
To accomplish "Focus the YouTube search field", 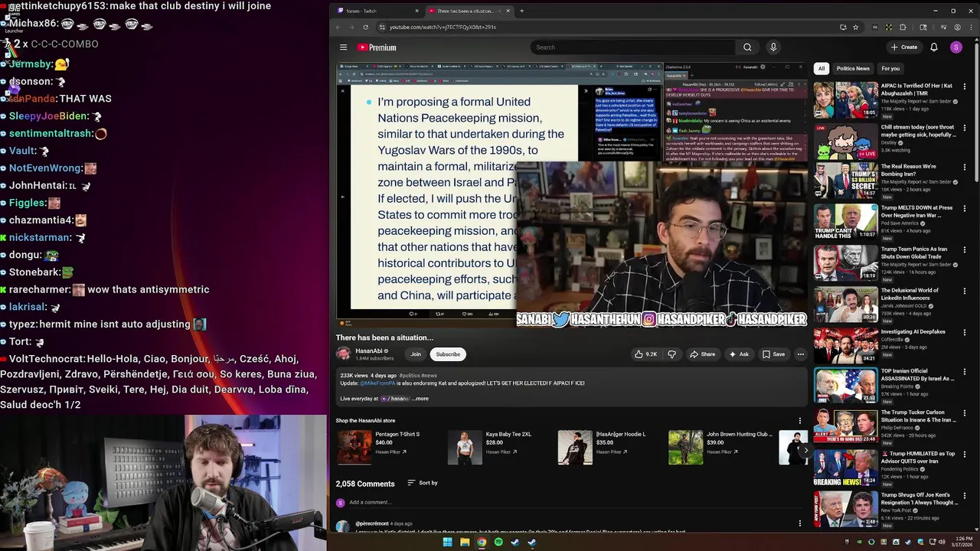I will click(632, 47).
